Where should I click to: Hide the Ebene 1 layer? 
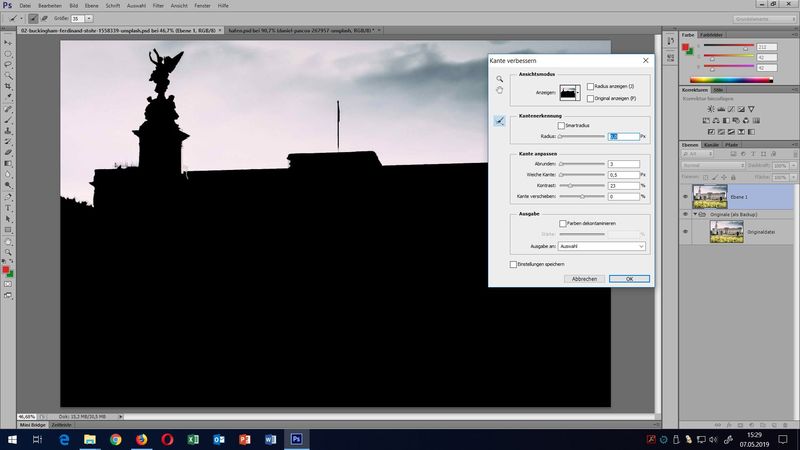click(x=685, y=196)
